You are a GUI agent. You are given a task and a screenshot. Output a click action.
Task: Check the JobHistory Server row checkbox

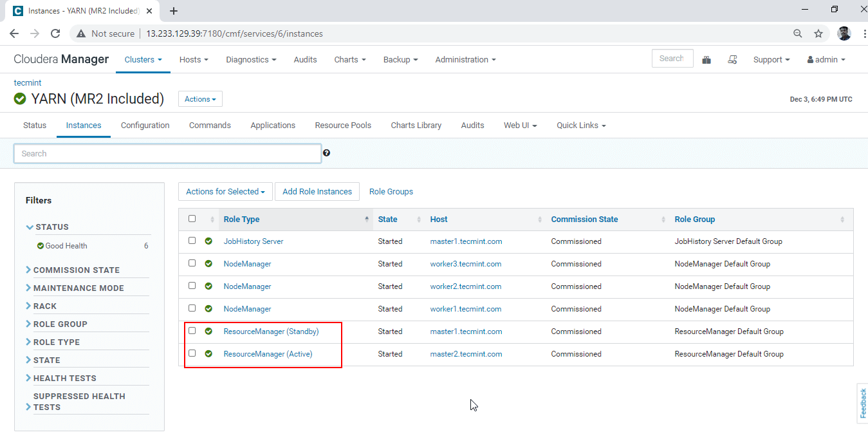click(x=192, y=241)
